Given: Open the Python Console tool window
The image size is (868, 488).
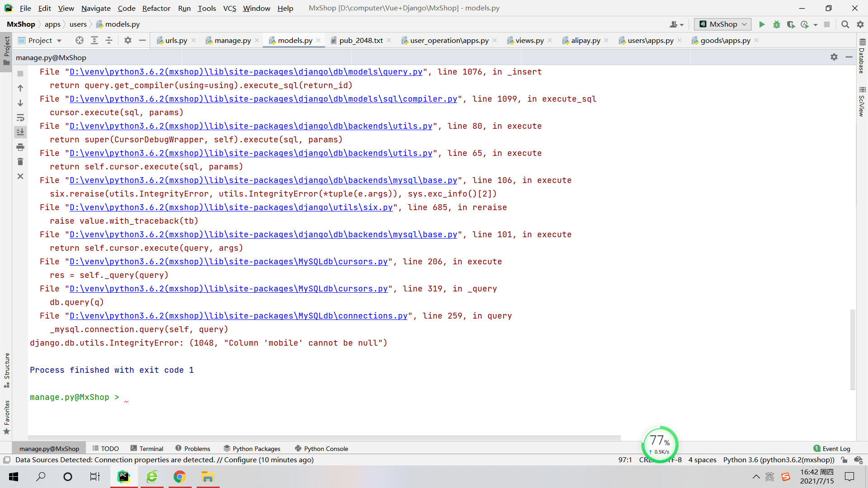Looking at the screenshot, I should click(x=321, y=448).
